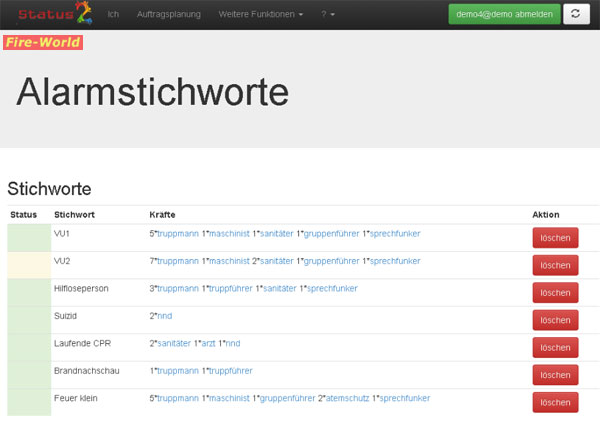
Task: Delete Feuer klein via löschen button
Action: click(x=555, y=402)
